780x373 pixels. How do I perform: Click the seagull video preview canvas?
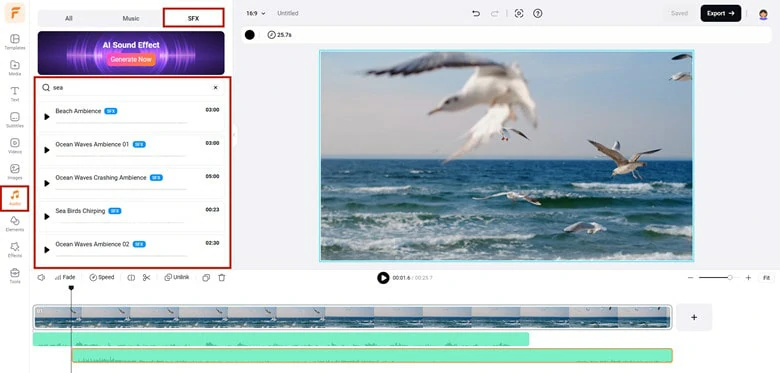pos(506,156)
